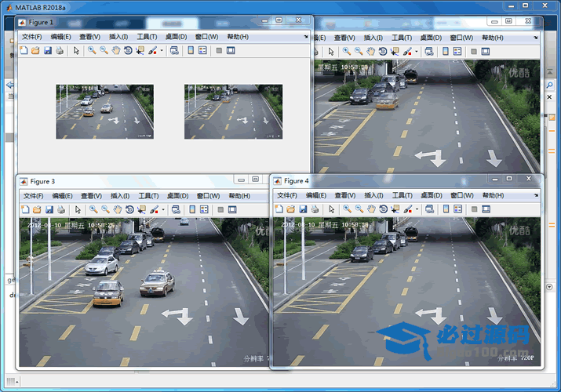The width and height of the screenshot is (561, 392).
Task: Click dock arrow on Figure 1 menu bar
Action: 305,37
